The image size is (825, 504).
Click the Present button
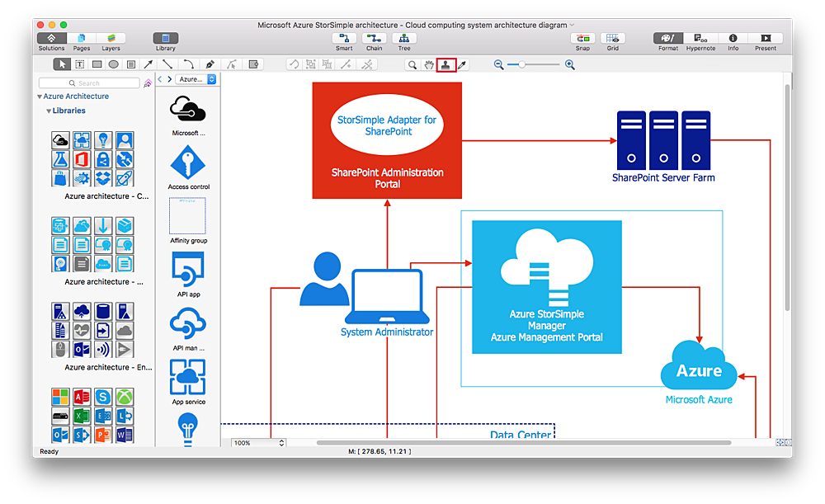(x=766, y=40)
